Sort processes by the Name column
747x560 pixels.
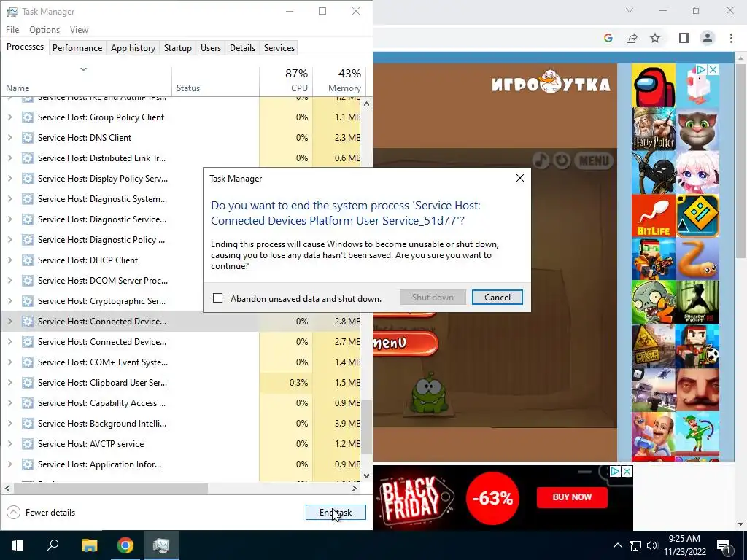[86, 82]
